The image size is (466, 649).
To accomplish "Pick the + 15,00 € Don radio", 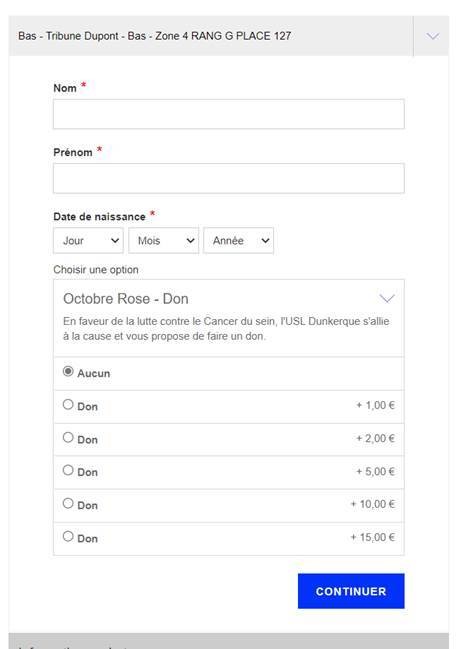I will (68, 536).
